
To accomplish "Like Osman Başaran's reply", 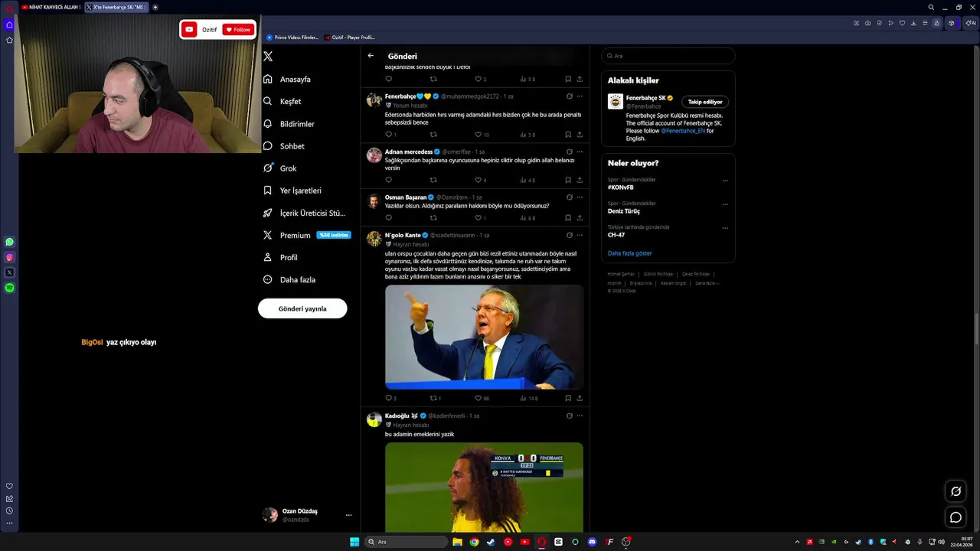I will (480, 218).
